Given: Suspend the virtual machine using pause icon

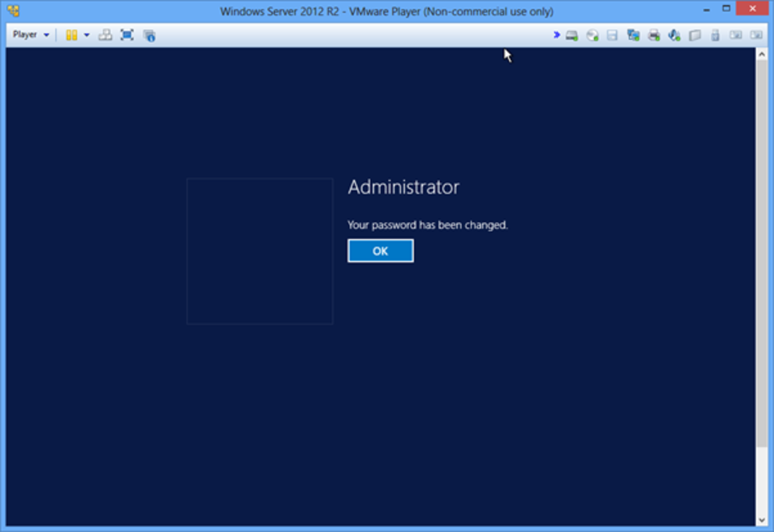Looking at the screenshot, I should coord(72,34).
